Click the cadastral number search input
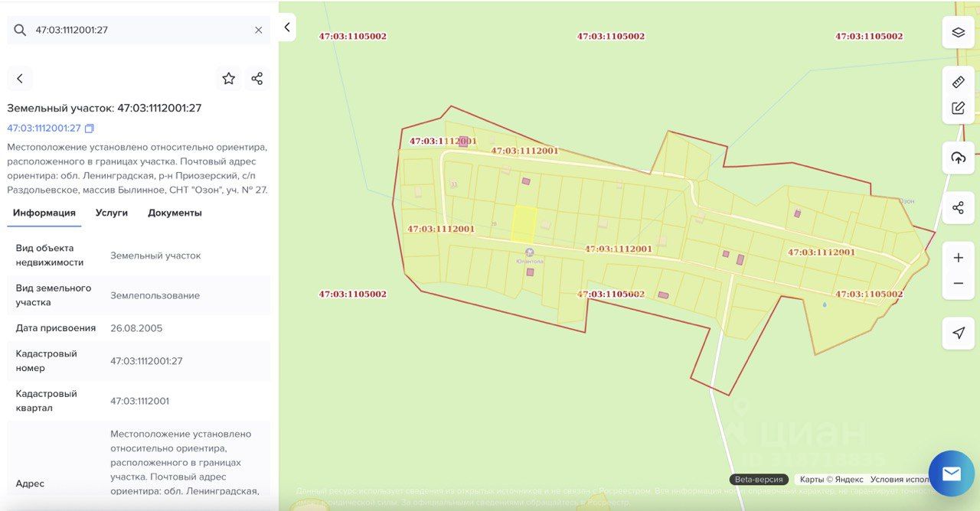Screen dimensions: 980x511 point(139,30)
